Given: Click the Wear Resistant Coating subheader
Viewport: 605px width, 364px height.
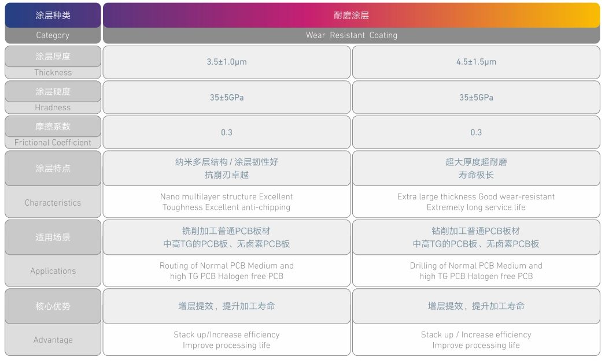Looking at the screenshot, I should tap(351, 35).
